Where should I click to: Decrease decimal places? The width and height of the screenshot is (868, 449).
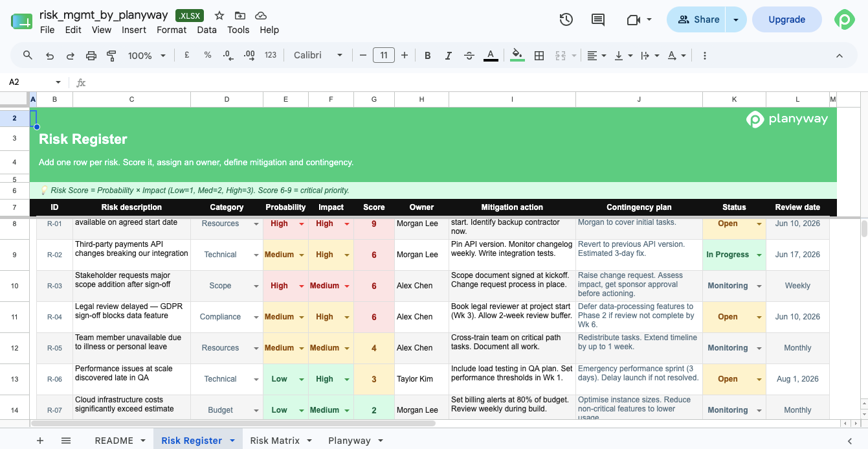(228, 56)
